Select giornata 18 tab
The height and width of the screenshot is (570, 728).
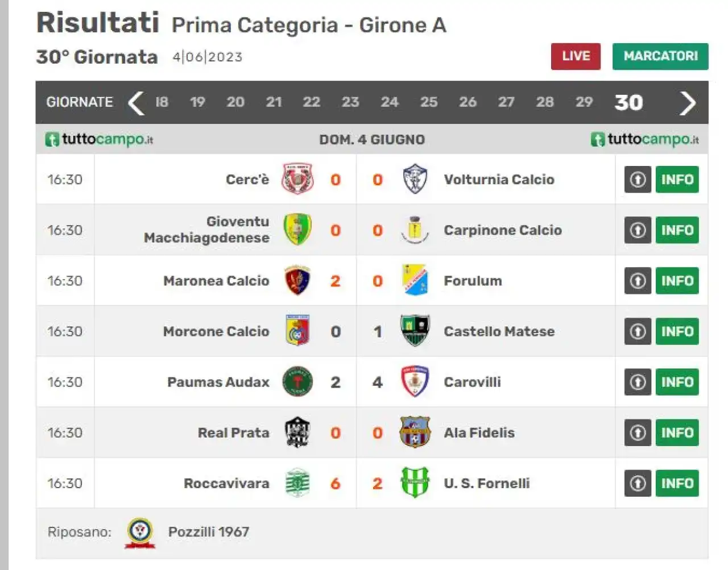pos(162,102)
